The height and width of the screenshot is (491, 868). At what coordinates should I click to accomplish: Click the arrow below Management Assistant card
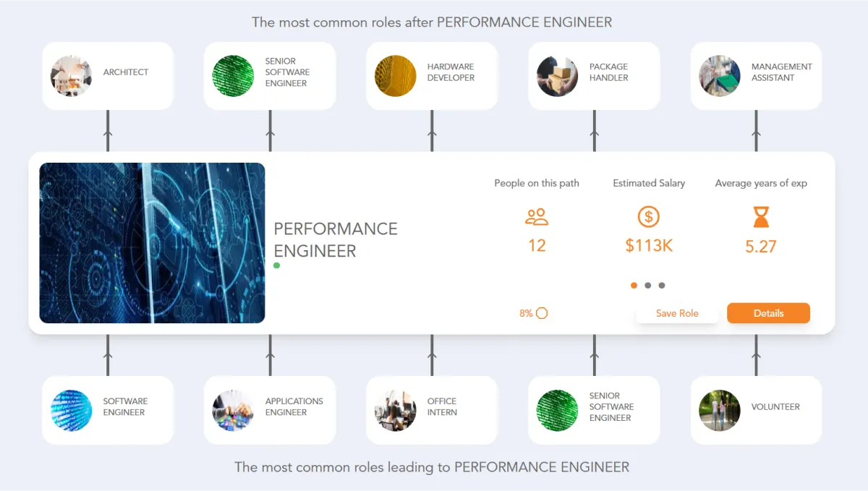click(x=756, y=132)
